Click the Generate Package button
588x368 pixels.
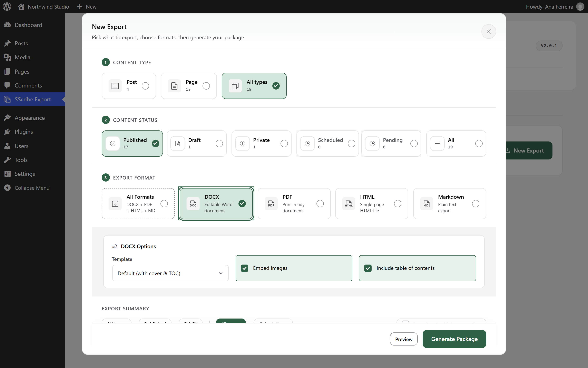coord(454,339)
